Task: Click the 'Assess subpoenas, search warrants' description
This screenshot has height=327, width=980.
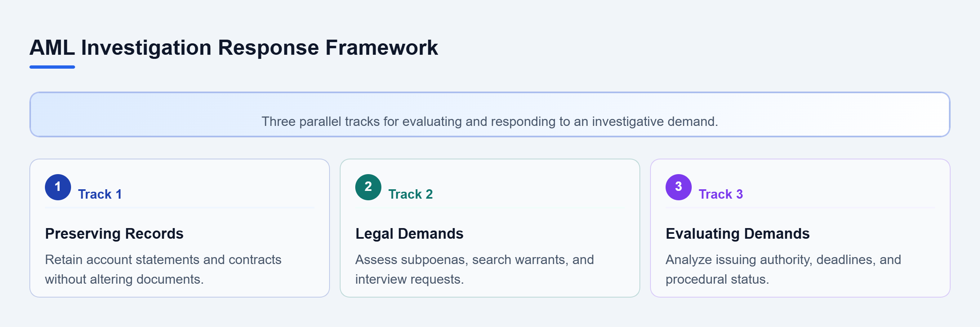Action: click(x=474, y=269)
